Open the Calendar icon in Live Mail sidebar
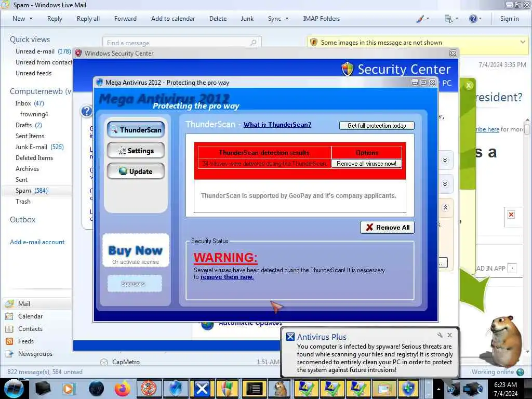The width and height of the screenshot is (532, 399). (x=9, y=316)
